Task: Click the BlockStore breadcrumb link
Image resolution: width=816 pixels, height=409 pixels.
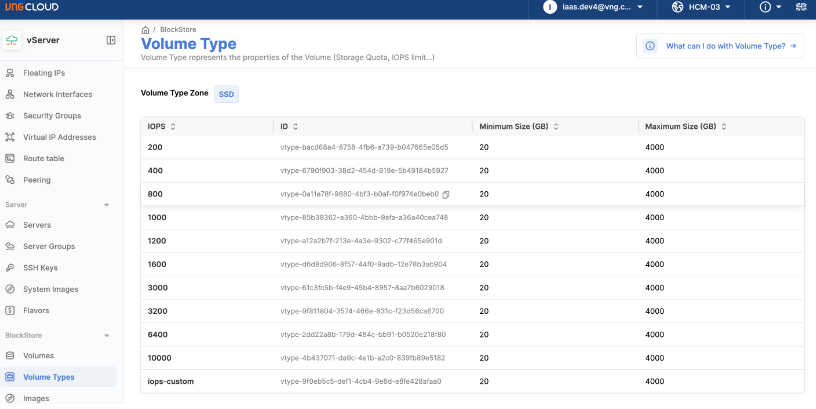Action: point(178,30)
